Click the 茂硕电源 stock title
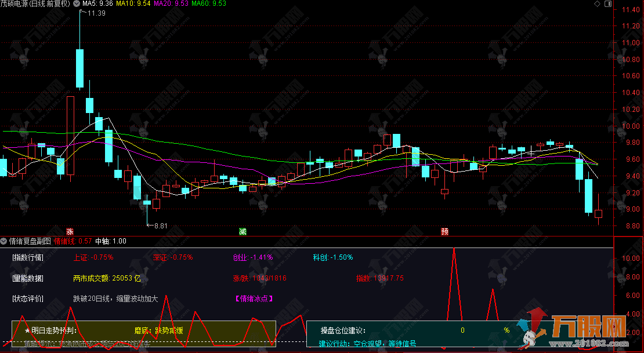Image resolution: width=644 pixels, height=353 pixels. (x=35, y=3)
